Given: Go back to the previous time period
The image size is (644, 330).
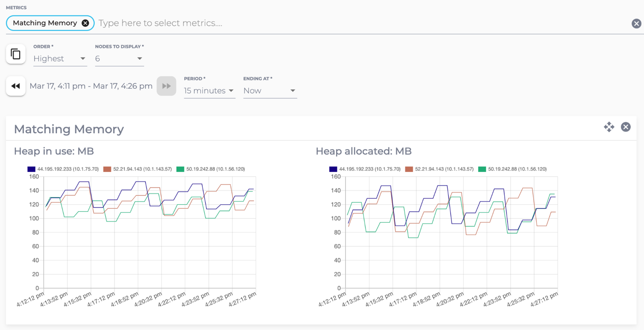Looking at the screenshot, I should point(15,86).
